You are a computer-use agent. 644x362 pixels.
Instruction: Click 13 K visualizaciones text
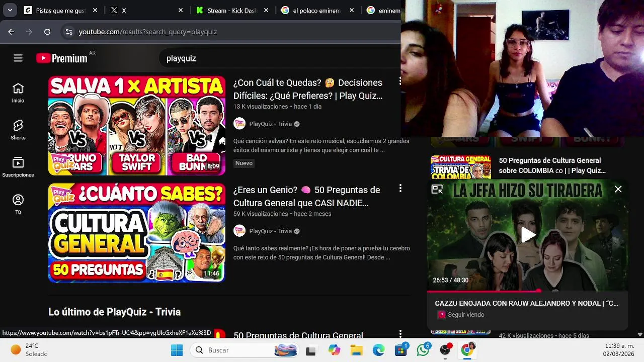click(261, 107)
